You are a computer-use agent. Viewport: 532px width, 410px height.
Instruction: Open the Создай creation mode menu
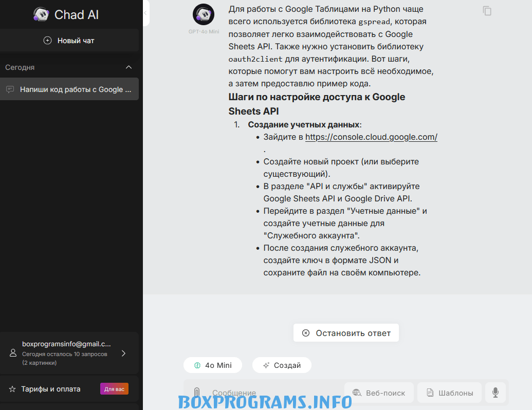pyautogui.click(x=282, y=365)
